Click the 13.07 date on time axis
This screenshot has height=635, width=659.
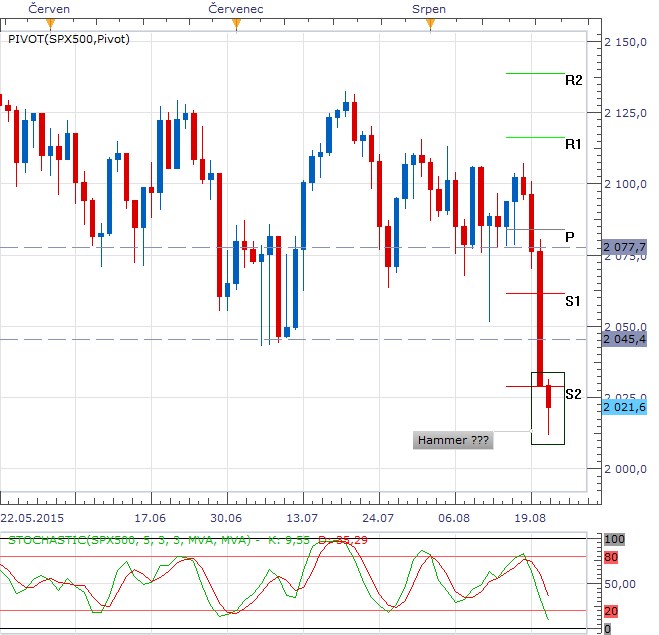302,518
